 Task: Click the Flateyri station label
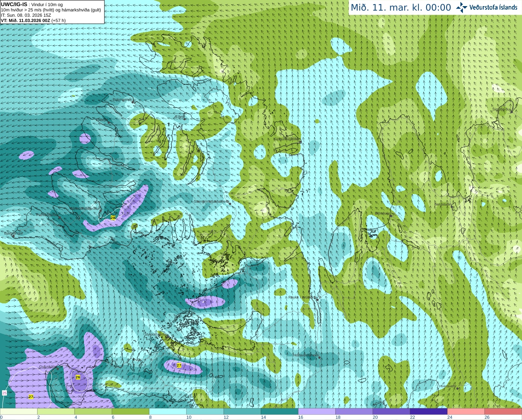click(102, 120)
